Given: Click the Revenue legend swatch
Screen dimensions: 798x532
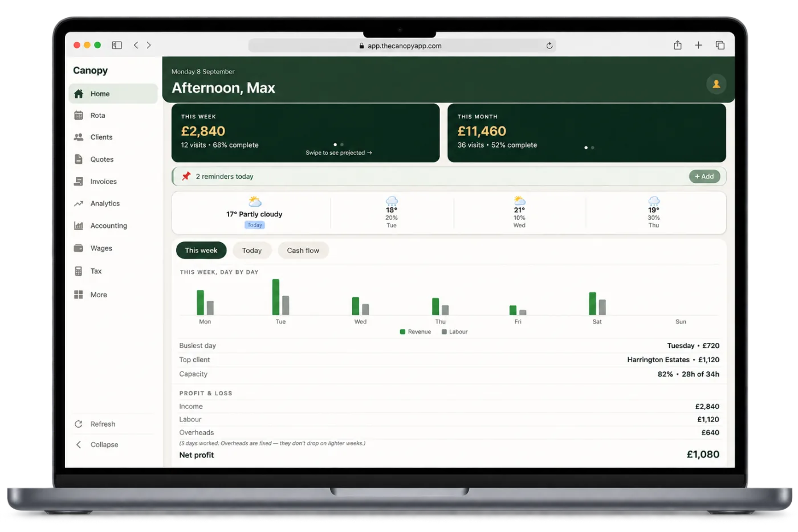Looking at the screenshot, I should click(402, 332).
